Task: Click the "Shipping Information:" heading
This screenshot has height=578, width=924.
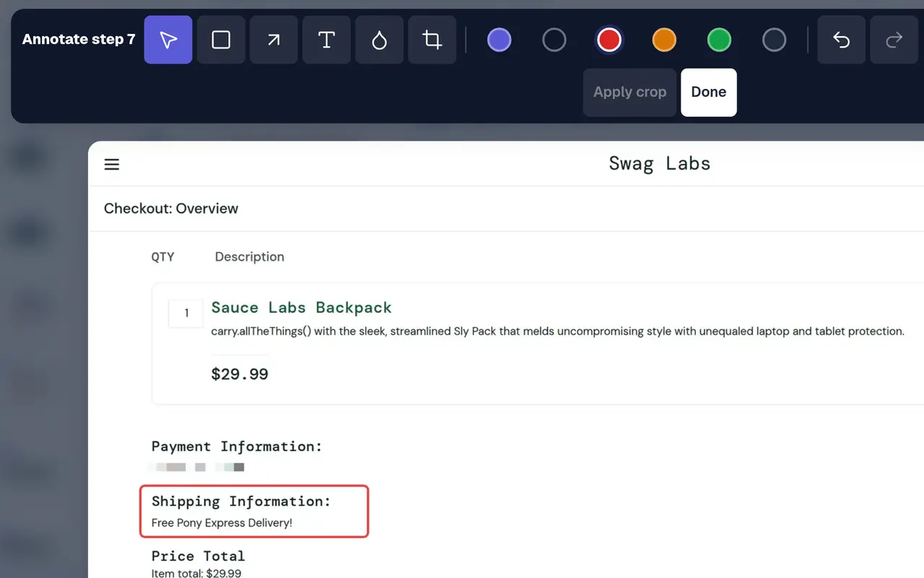Action: point(241,501)
